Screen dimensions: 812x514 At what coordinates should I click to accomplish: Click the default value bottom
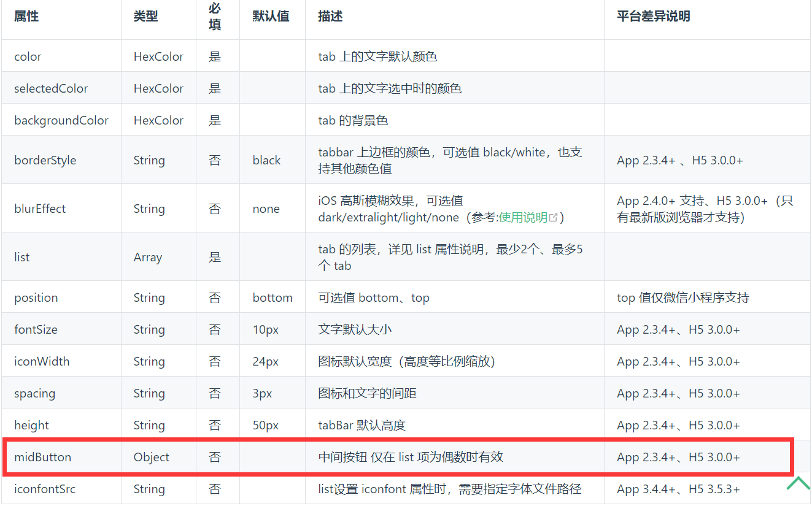pyautogui.click(x=273, y=297)
